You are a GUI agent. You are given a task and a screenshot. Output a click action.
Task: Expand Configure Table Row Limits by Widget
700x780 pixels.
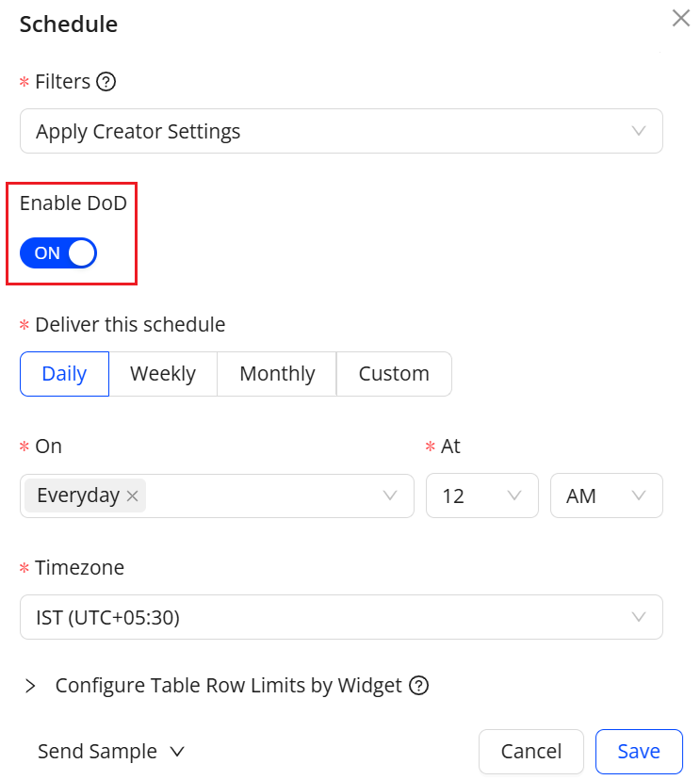30,686
